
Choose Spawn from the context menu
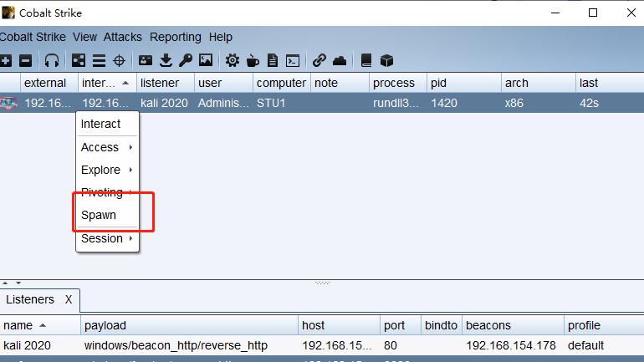click(x=107, y=215)
